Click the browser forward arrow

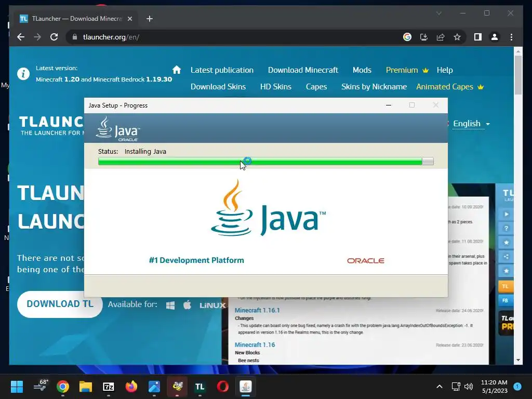(37, 37)
